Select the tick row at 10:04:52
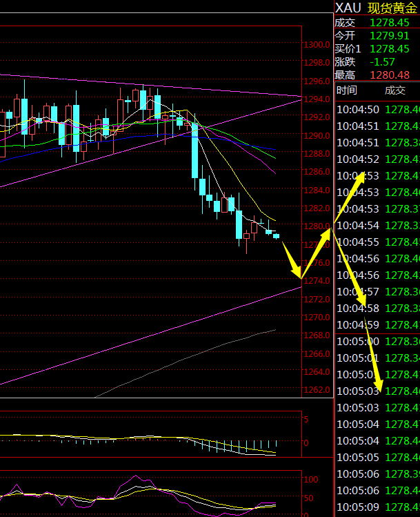The image size is (420, 517). tap(377, 159)
